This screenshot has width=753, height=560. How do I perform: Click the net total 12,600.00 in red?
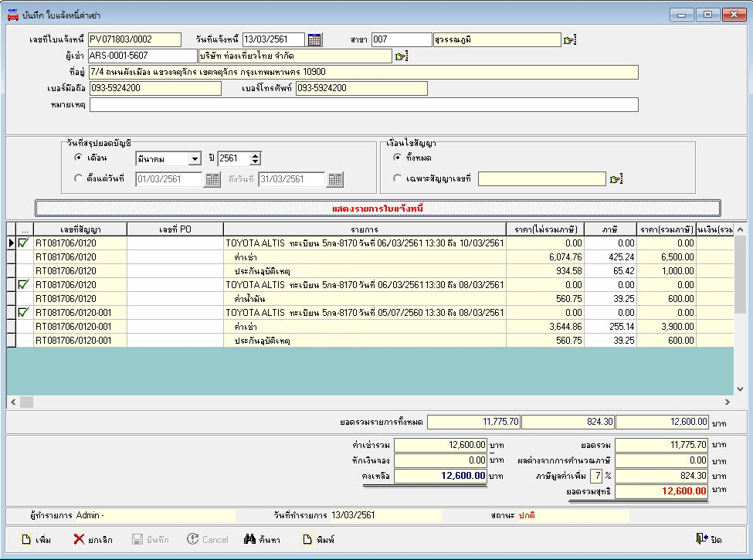click(661, 490)
